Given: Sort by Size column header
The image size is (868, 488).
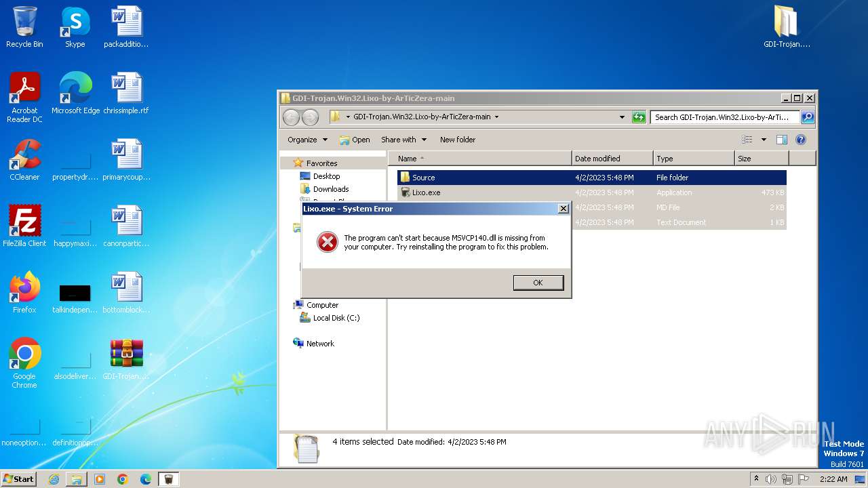Looking at the screenshot, I should coord(762,159).
